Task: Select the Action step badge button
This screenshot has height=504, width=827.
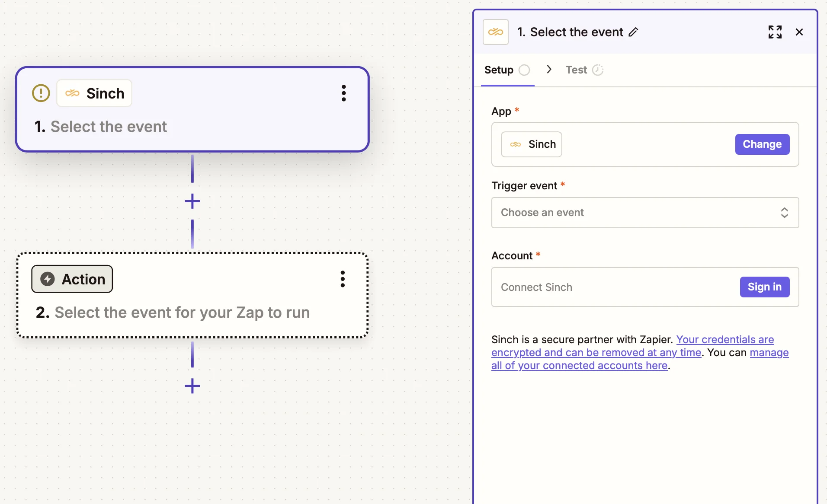Action: point(72,279)
